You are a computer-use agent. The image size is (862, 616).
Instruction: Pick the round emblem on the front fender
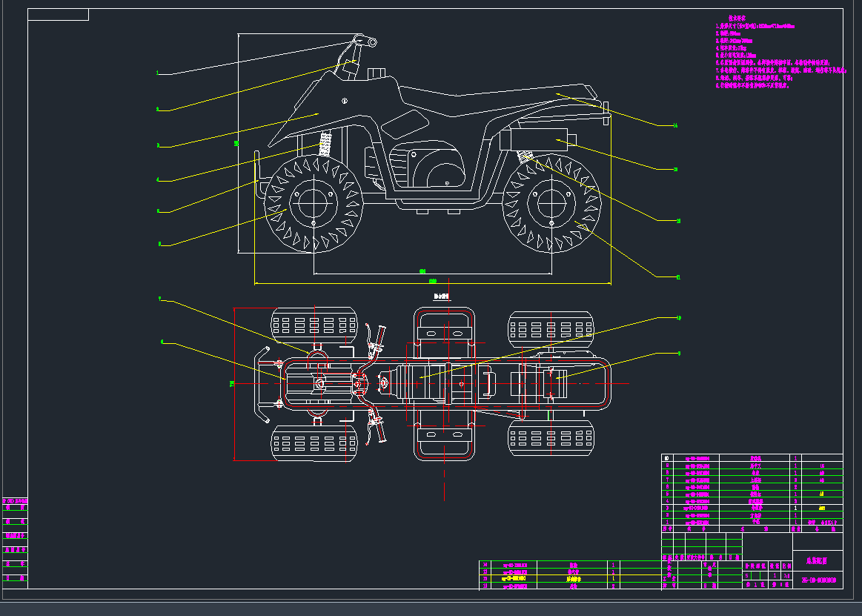pyautogui.click(x=345, y=101)
